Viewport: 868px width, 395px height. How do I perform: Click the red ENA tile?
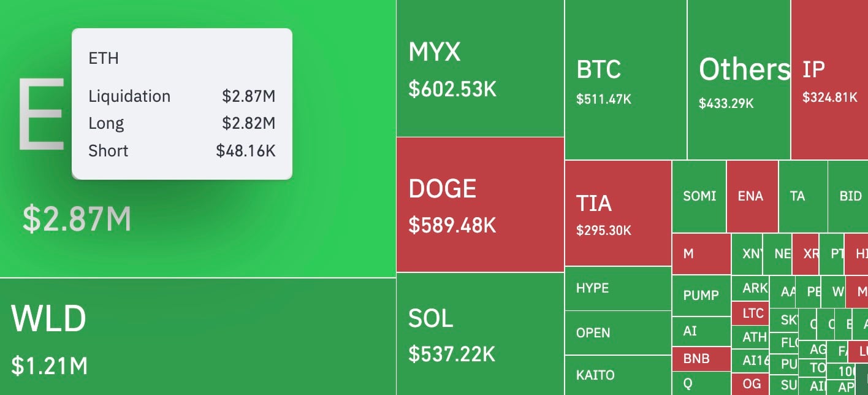752,196
